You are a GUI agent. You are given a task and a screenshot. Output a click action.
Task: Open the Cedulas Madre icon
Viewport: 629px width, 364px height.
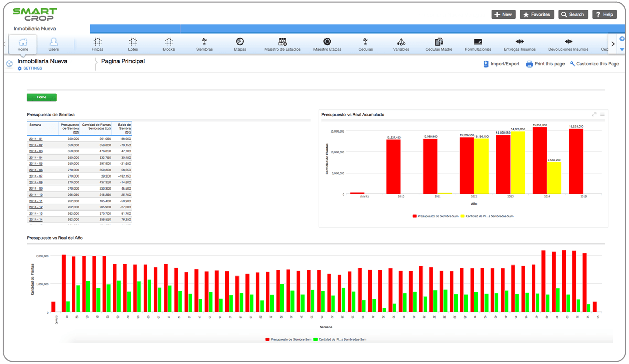439,42
